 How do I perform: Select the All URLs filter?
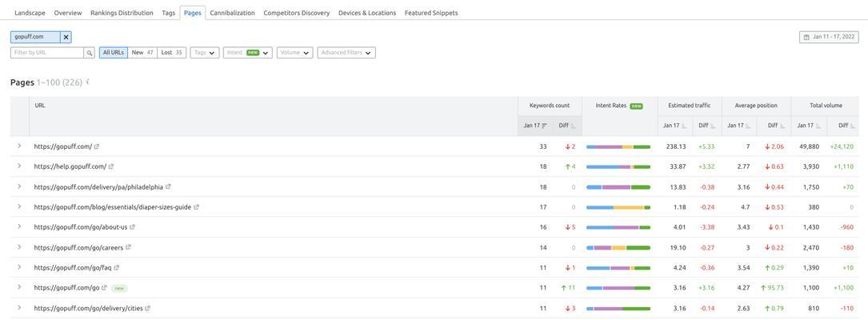point(114,53)
